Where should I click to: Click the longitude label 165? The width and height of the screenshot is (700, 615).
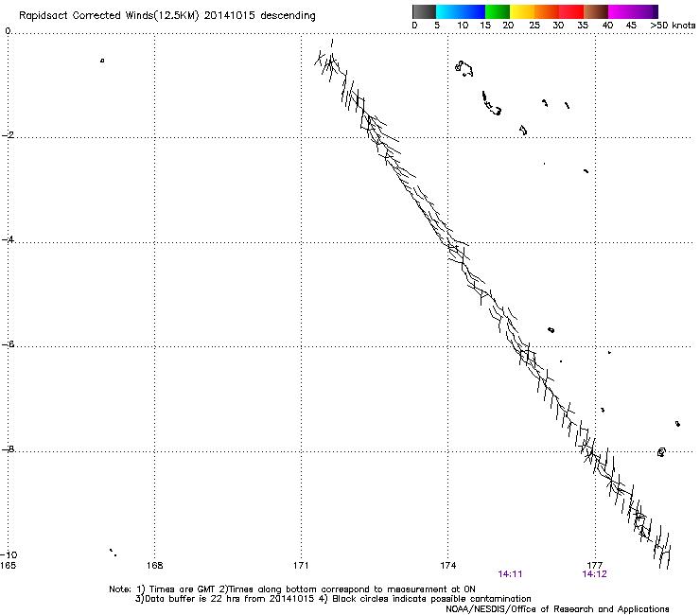point(8,566)
